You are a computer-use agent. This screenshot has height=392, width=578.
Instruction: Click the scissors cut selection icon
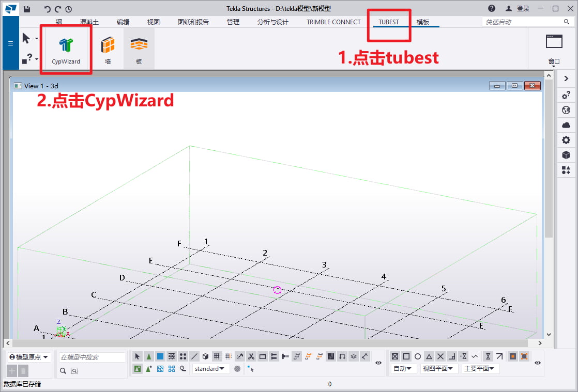click(x=251, y=356)
